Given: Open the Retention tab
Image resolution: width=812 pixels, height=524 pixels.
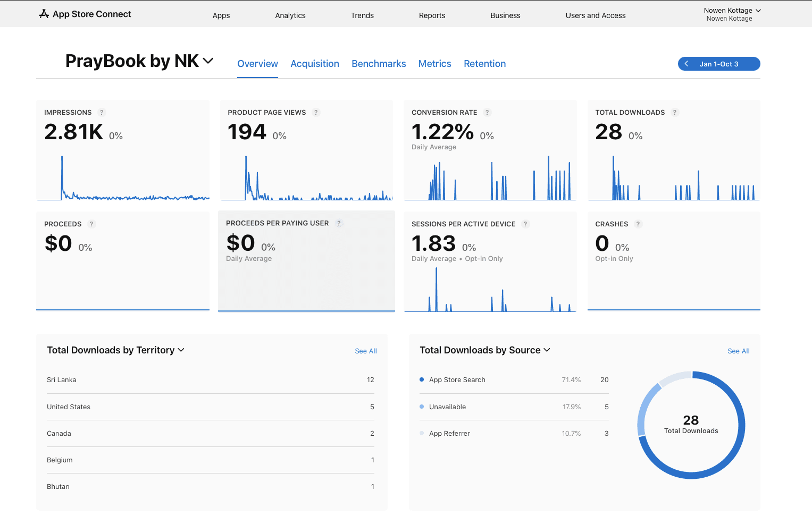Looking at the screenshot, I should (484, 64).
